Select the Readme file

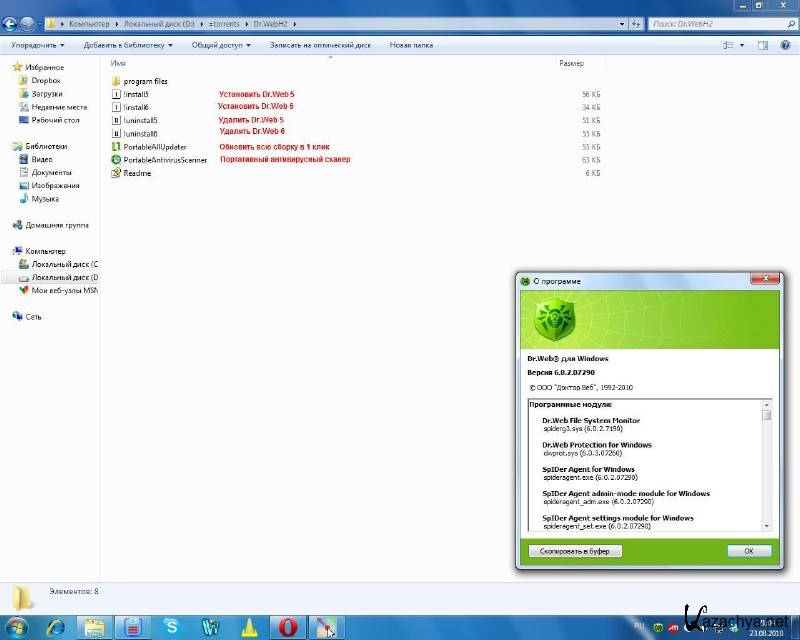[137, 173]
